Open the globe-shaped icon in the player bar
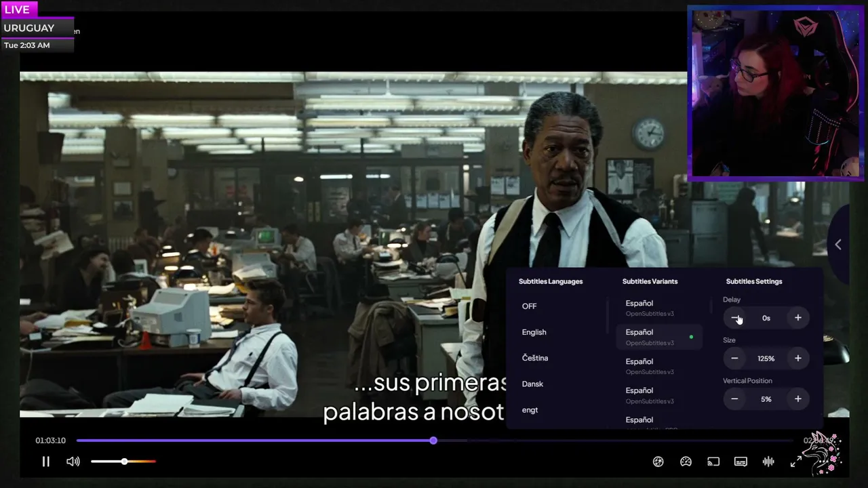This screenshot has width=868, height=488. point(658,462)
